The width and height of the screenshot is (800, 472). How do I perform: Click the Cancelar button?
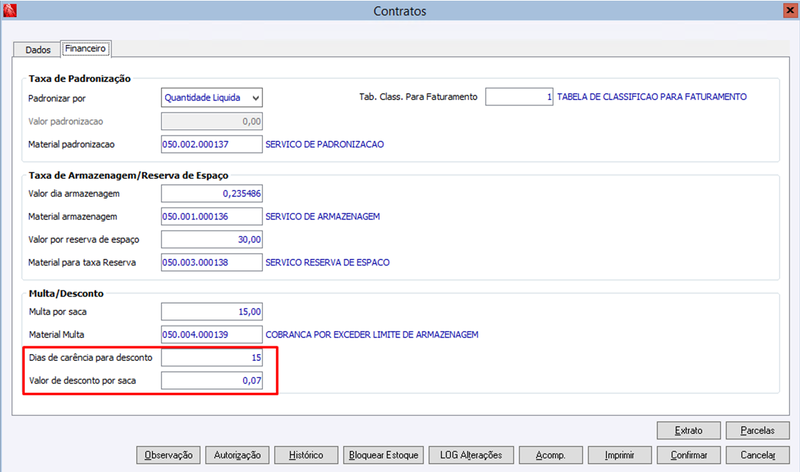point(758,455)
